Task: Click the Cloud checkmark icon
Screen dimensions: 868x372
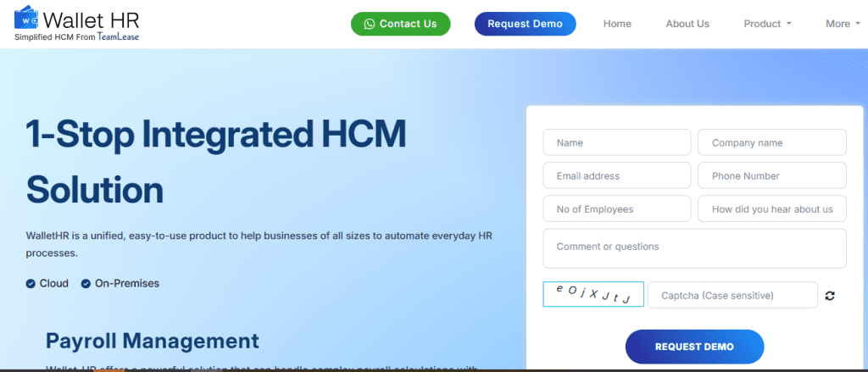Action: point(31,284)
